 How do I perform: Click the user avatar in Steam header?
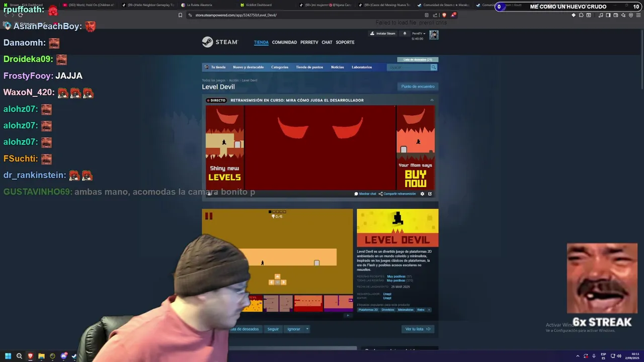click(x=434, y=35)
